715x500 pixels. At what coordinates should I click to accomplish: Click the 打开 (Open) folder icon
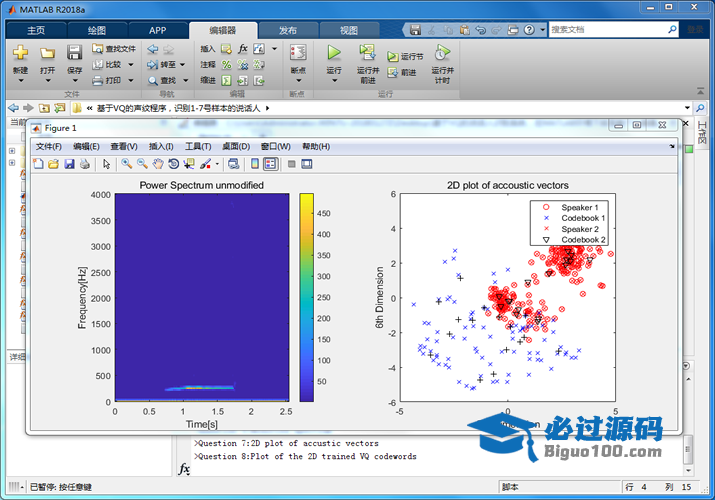[47, 53]
